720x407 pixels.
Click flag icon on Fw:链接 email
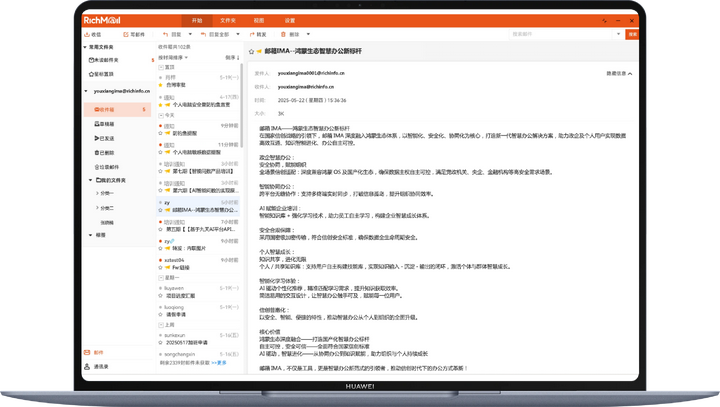168,267
